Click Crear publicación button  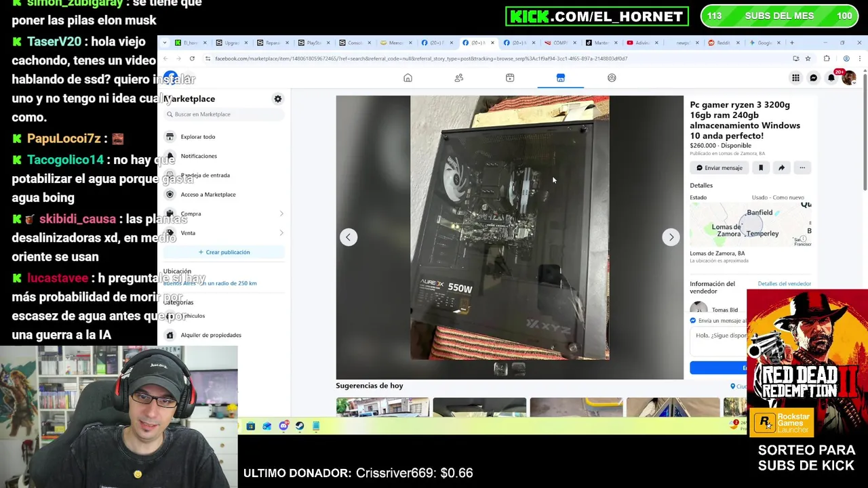224,252
